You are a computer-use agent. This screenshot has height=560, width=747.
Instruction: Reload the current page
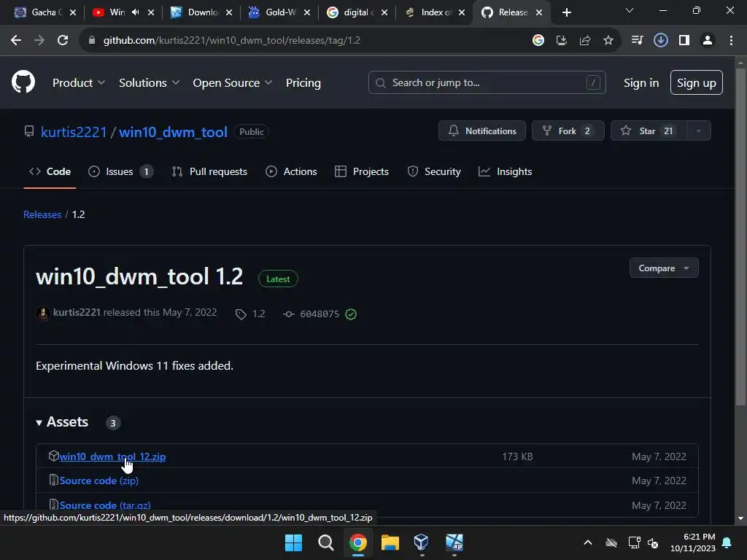[63, 41]
